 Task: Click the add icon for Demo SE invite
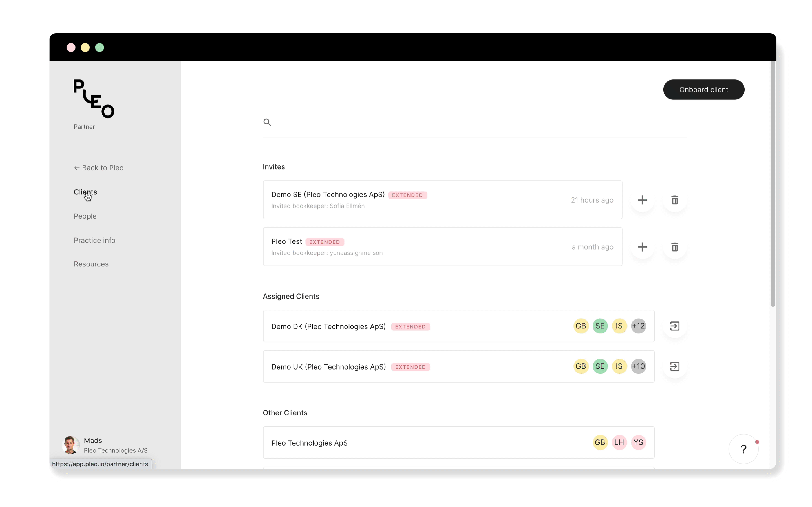tap(642, 200)
